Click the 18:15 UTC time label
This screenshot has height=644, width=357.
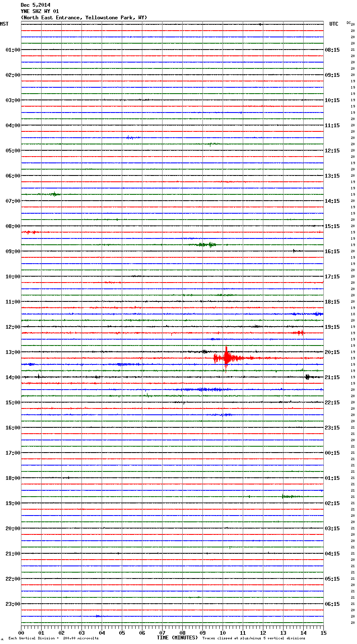pos(332,302)
